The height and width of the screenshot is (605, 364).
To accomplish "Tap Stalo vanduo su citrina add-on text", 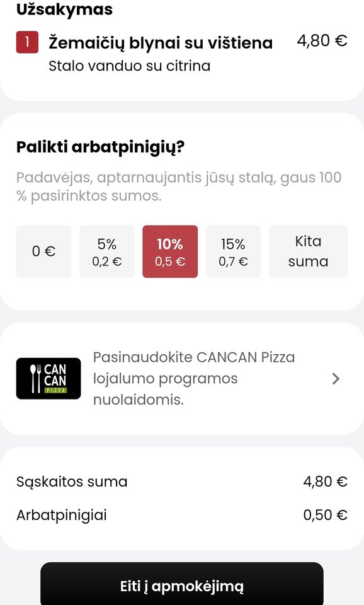I will tap(130, 66).
